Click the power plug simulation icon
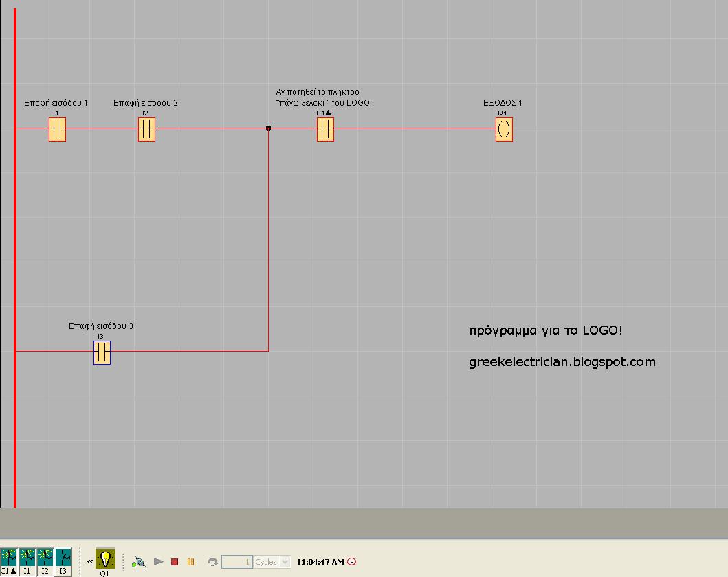 (x=138, y=562)
